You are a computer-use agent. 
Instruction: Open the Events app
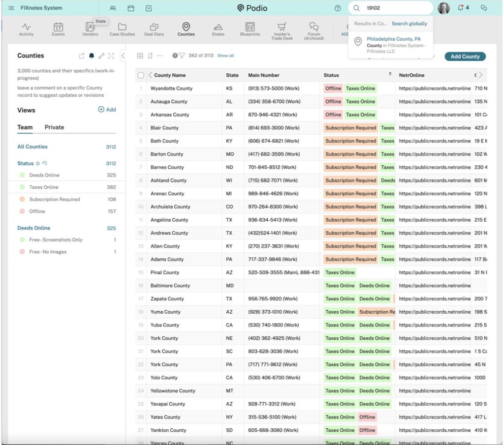coord(58,29)
